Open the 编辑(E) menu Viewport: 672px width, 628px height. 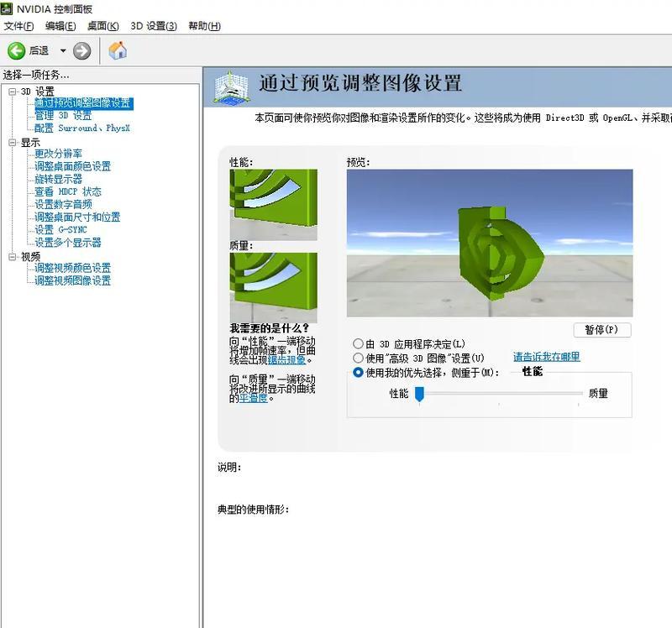coord(60,26)
